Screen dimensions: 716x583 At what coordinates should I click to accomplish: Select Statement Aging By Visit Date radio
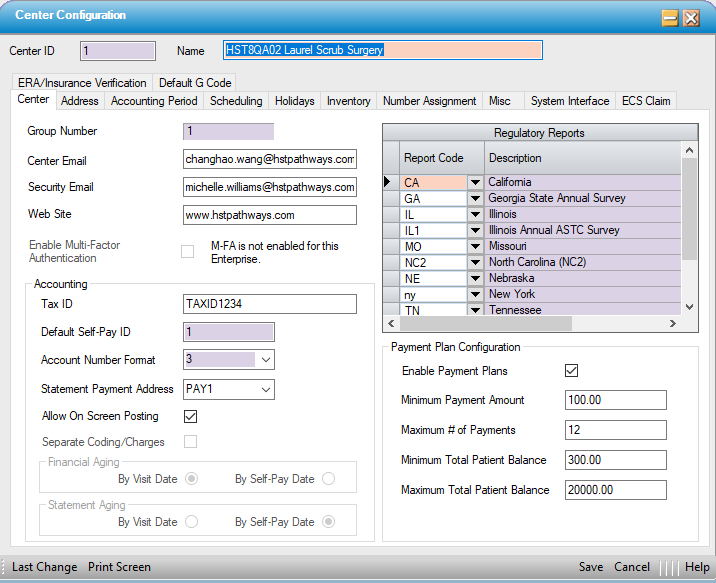[x=191, y=522]
